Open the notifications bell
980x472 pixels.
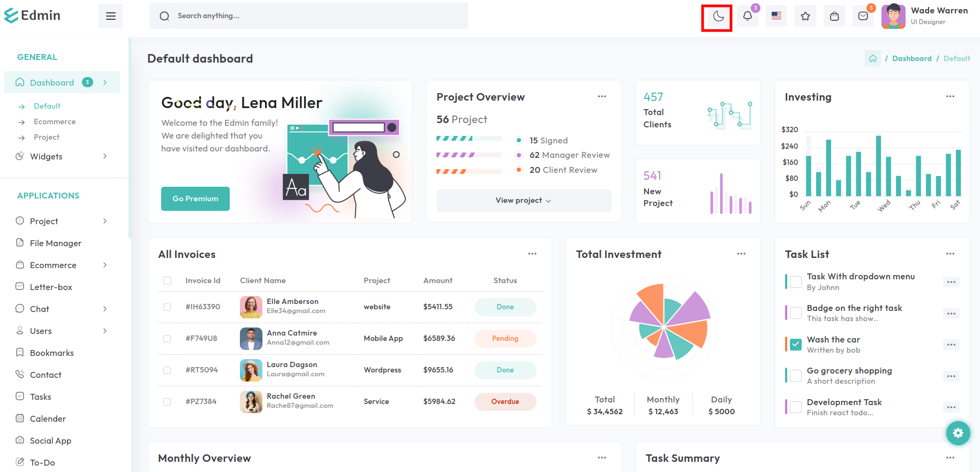click(x=747, y=17)
